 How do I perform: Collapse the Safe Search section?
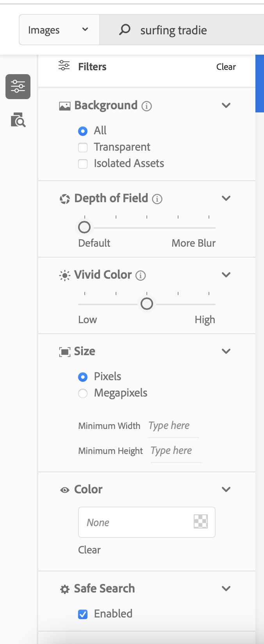226,589
